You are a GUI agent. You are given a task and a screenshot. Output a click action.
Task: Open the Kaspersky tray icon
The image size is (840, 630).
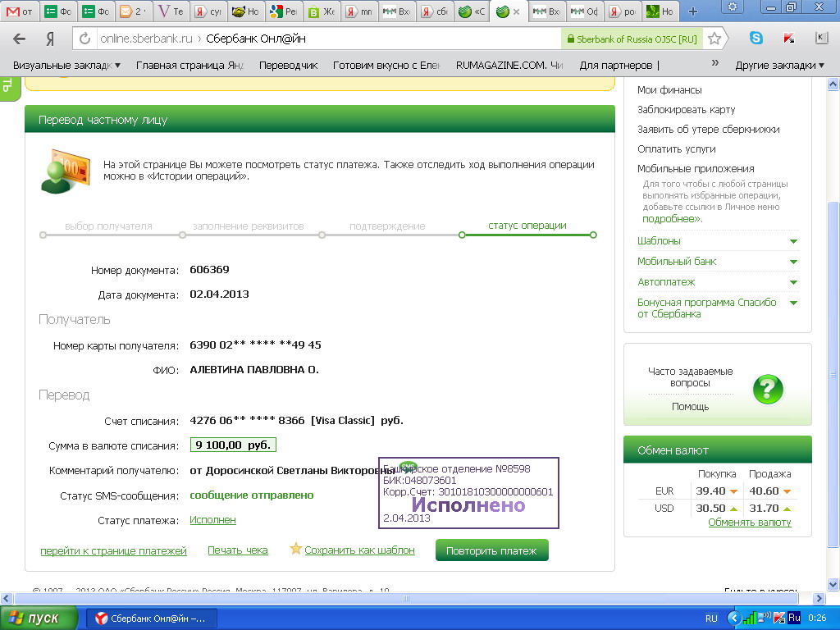coord(779,619)
